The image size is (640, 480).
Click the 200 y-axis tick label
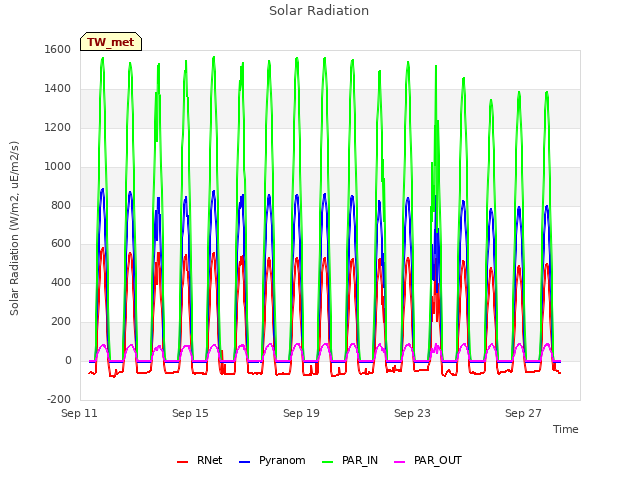pyautogui.click(x=61, y=322)
